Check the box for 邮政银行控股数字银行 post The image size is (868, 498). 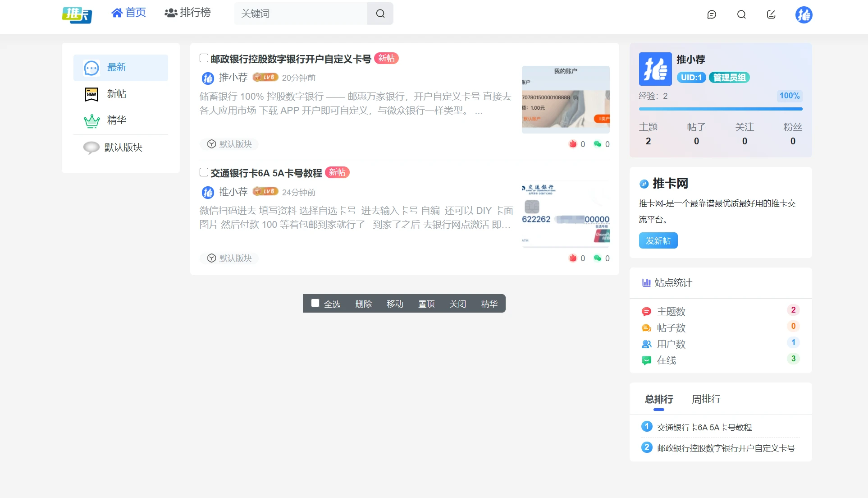point(204,58)
